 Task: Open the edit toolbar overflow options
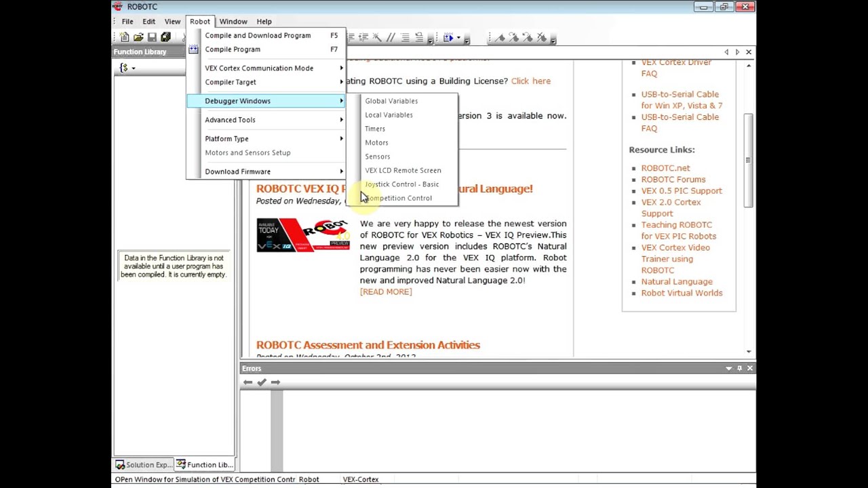tap(431, 41)
